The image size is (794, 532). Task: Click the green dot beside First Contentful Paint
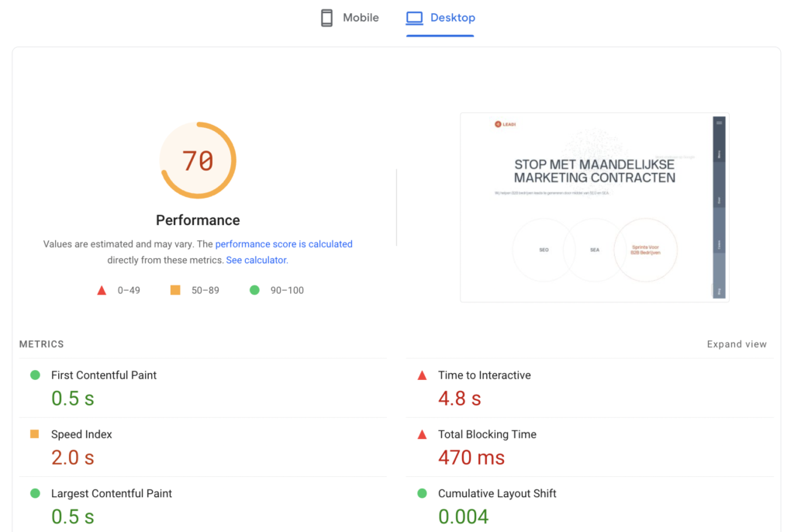tap(35, 375)
